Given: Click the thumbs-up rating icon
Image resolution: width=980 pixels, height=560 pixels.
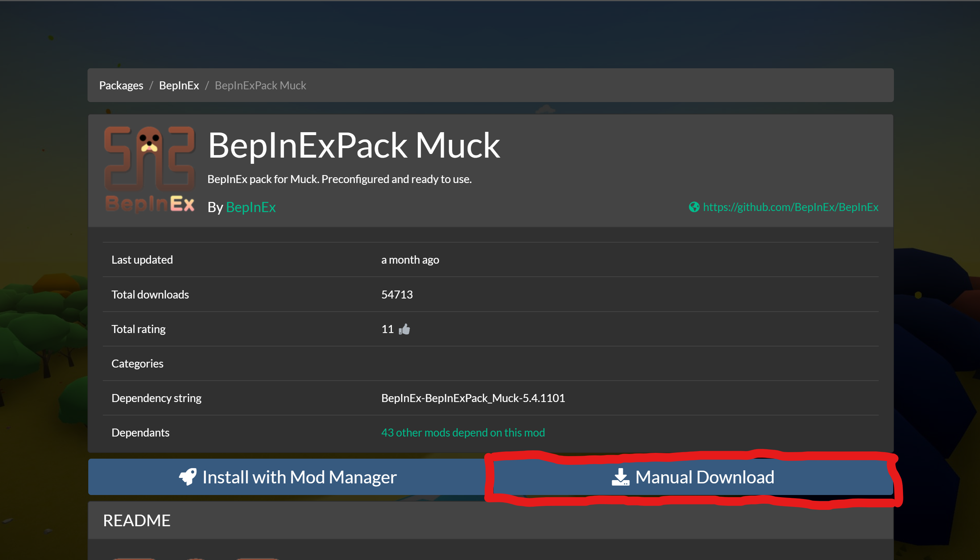Looking at the screenshot, I should pos(404,329).
